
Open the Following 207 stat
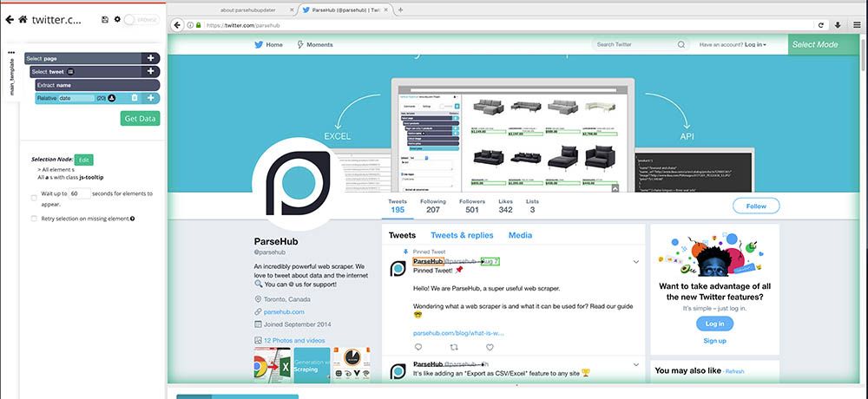[433, 206]
